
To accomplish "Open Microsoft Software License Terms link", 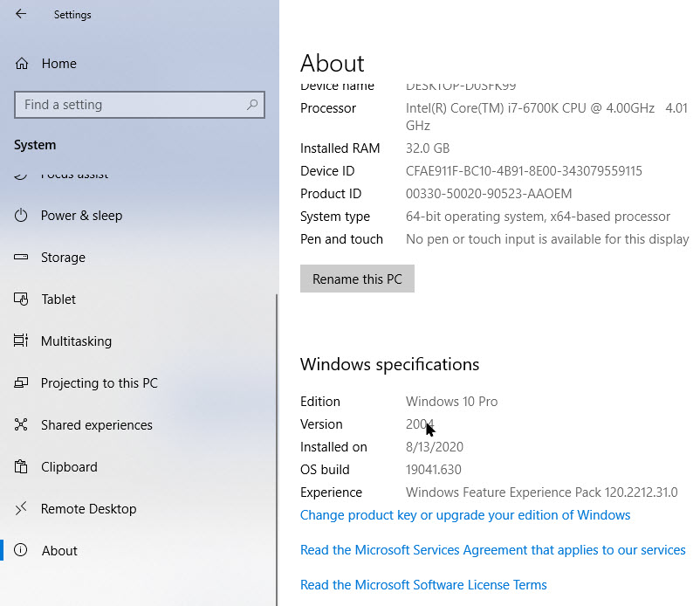I will [423, 585].
